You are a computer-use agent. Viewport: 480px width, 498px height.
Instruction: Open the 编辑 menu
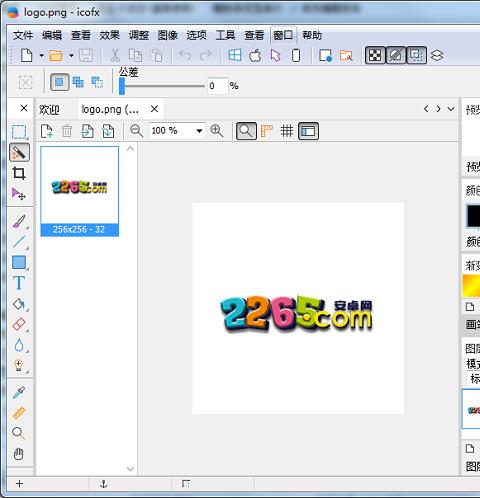(52, 35)
